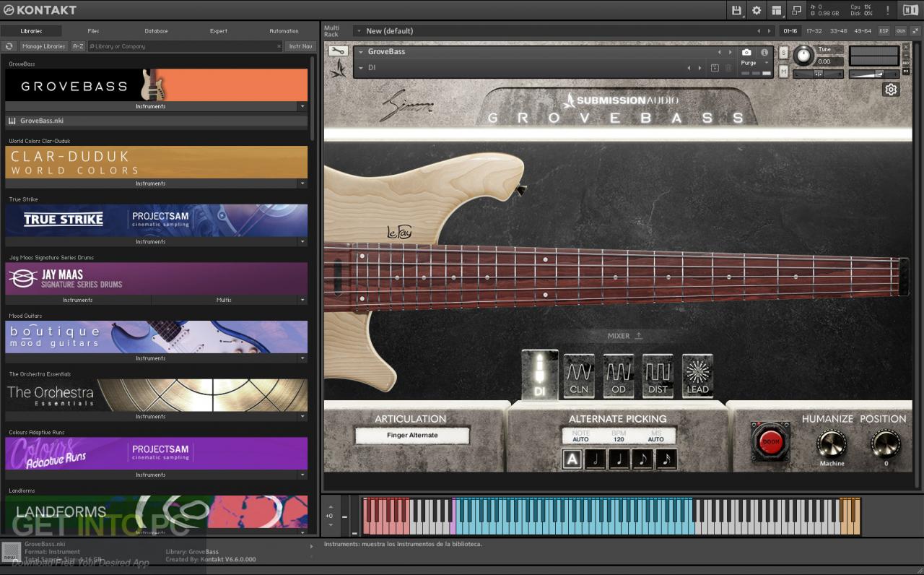Click the exclamation panic button

click(887, 10)
